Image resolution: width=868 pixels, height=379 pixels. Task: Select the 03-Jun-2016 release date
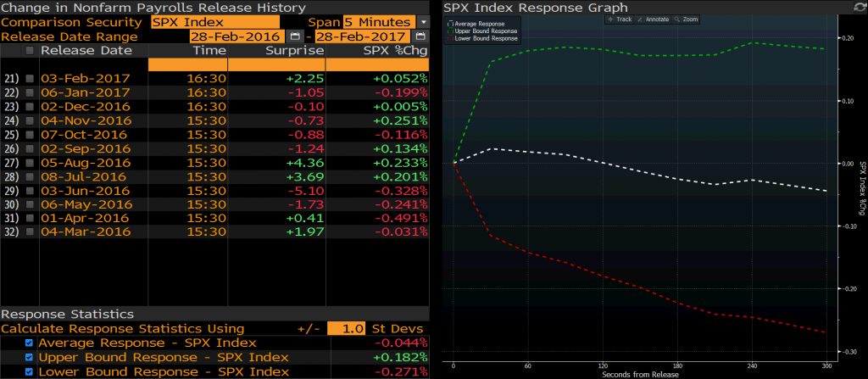[x=86, y=191]
